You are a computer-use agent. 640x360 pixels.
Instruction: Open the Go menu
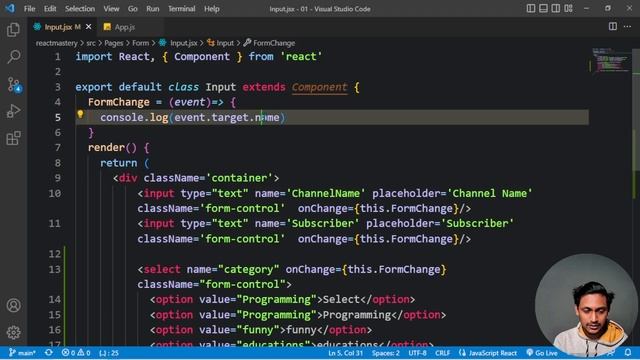(133, 9)
